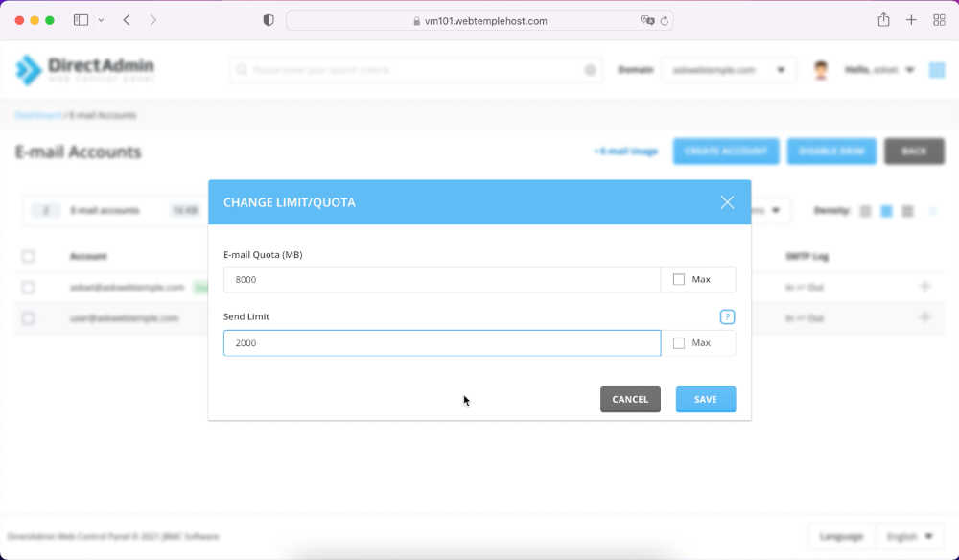Click the Disable DKIM button
959x560 pixels.
pos(831,151)
